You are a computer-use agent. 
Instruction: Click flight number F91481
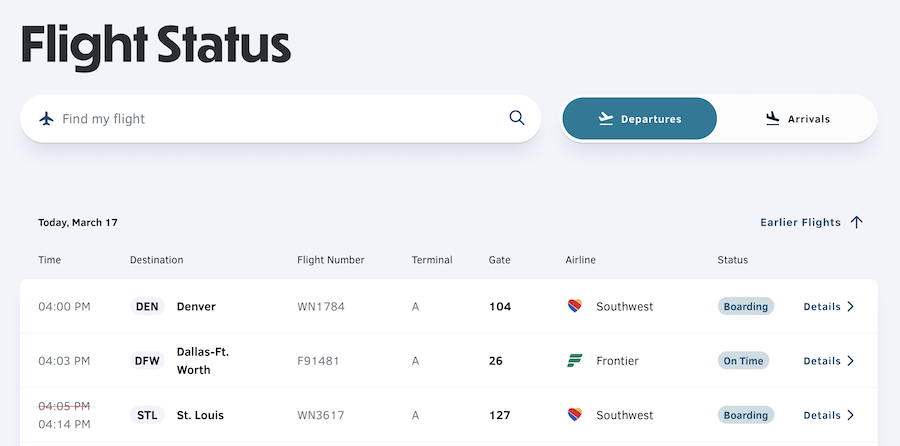pyautogui.click(x=320, y=361)
